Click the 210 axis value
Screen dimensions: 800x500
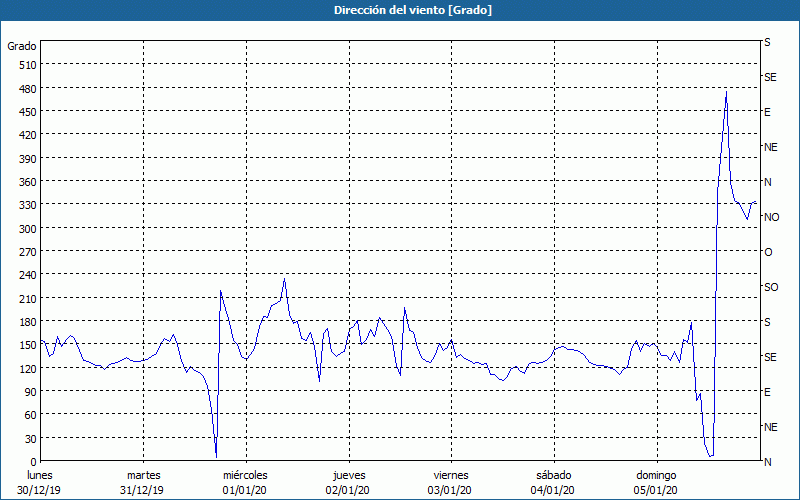(x=28, y=298)
